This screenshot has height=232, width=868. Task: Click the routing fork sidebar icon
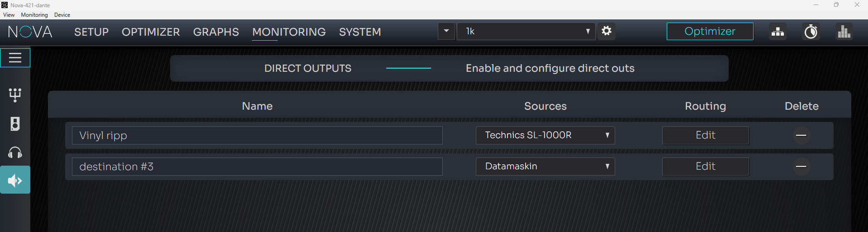(x=15, y=95)
